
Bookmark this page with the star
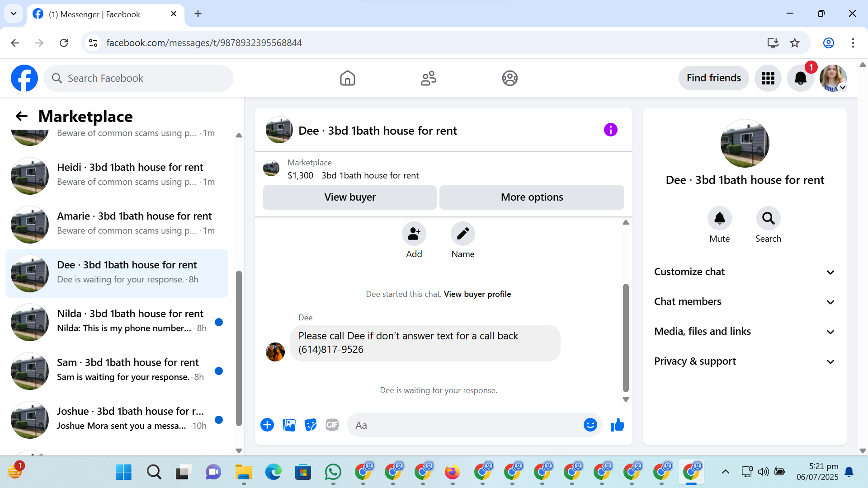tap(795, 42)
